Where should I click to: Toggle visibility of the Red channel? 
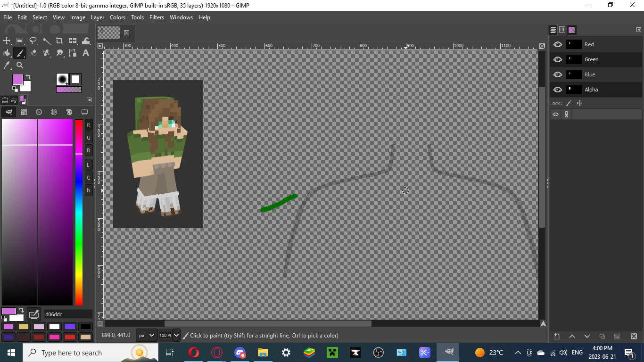click(x=558, y=44)
